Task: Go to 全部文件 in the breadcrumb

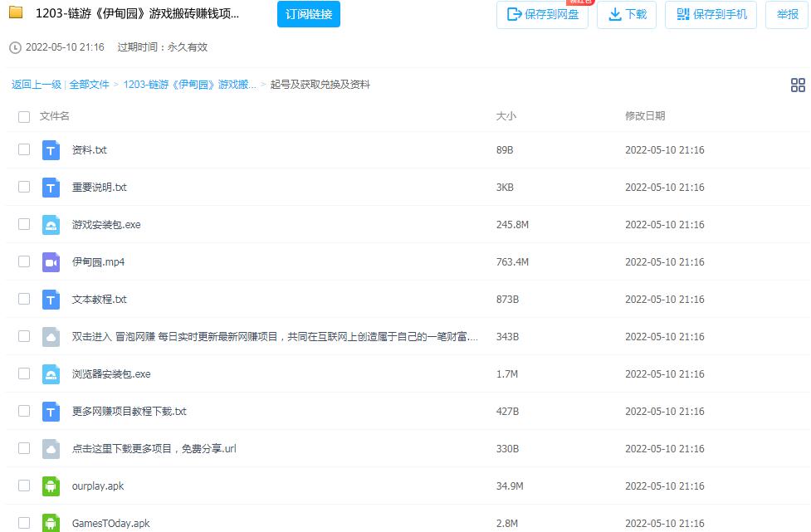Action: (89, 85)
